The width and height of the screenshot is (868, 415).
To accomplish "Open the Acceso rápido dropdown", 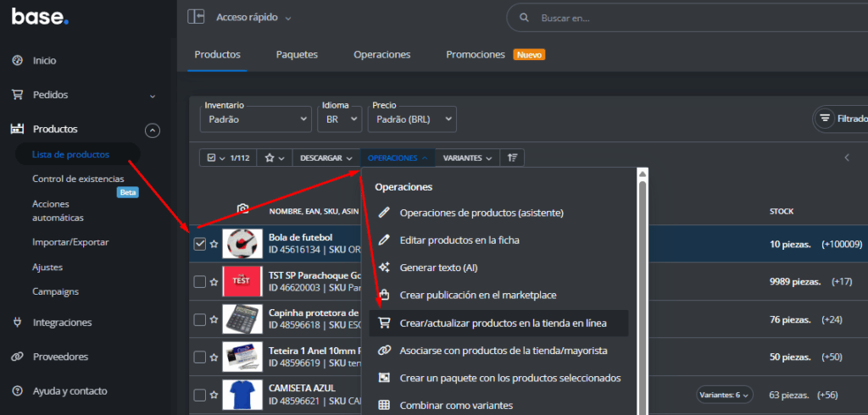I will (x=253, y=17).
